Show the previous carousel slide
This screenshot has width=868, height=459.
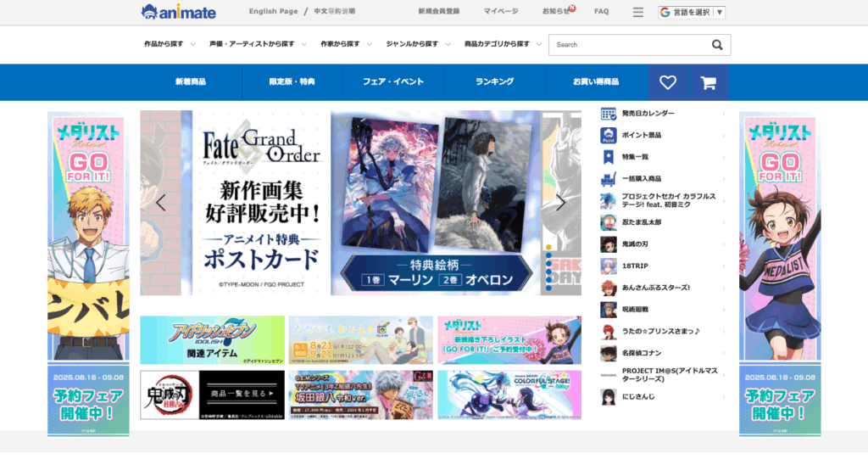tap(160, 203)
